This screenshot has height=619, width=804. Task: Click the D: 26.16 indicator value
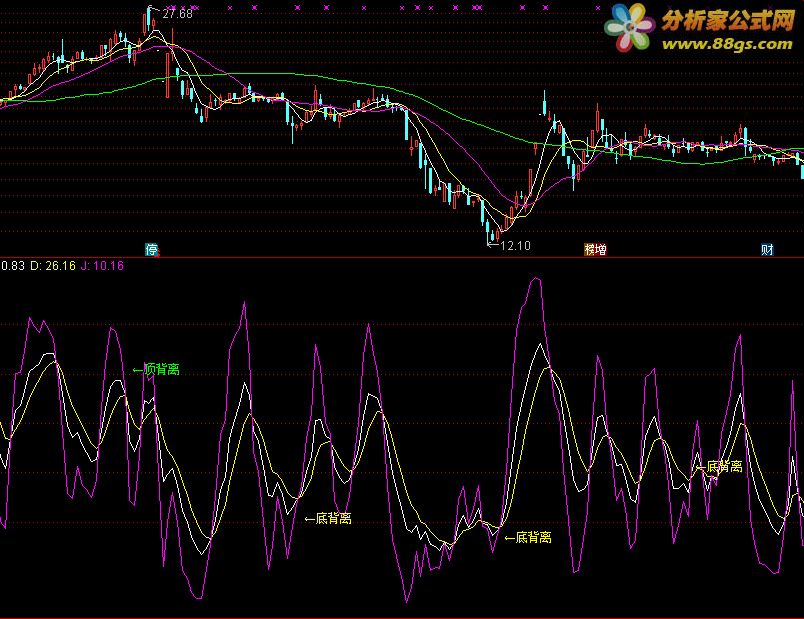pos(53,266)
